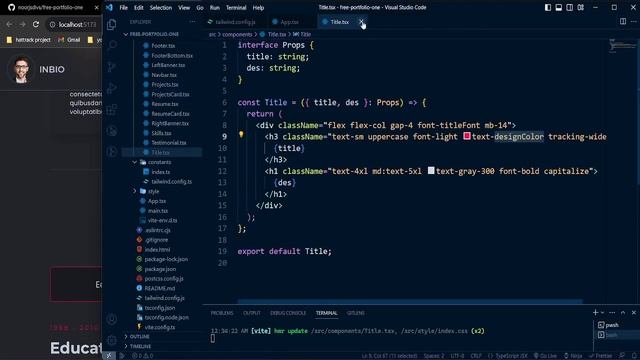Click components in the breadcrumb path
This screenshot has height=360, width=640.
237,34
